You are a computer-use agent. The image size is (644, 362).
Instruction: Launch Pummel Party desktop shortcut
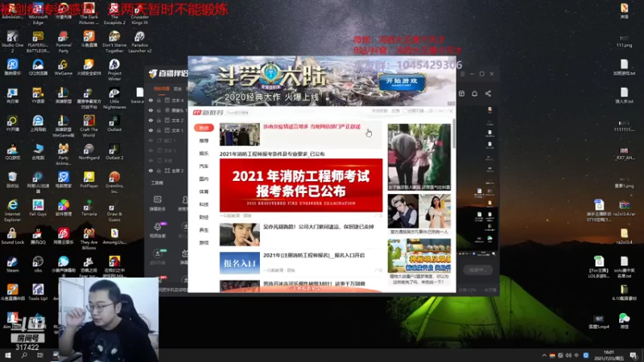64,42
